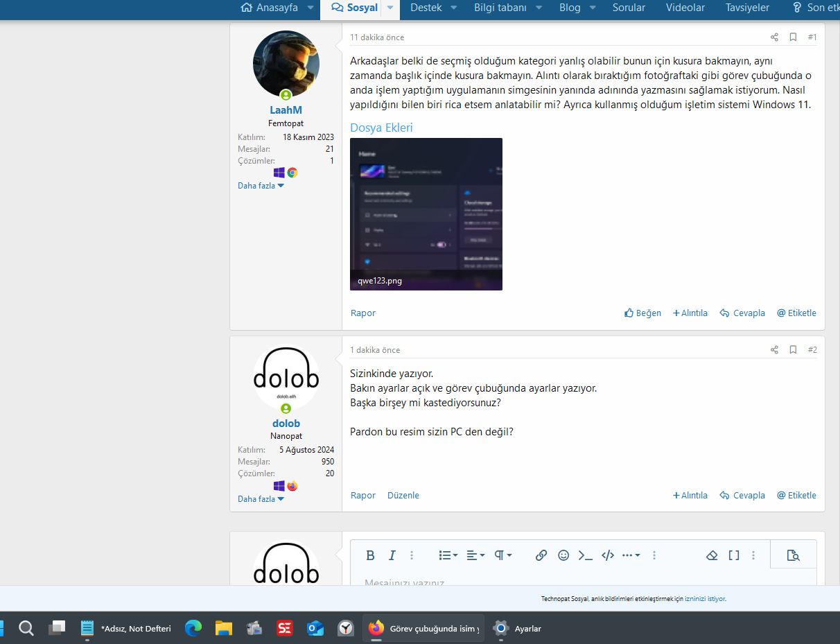Switch to Adsız, Not Defteri in taskbar
840x644 pixels.
click(x=126, y=628)
